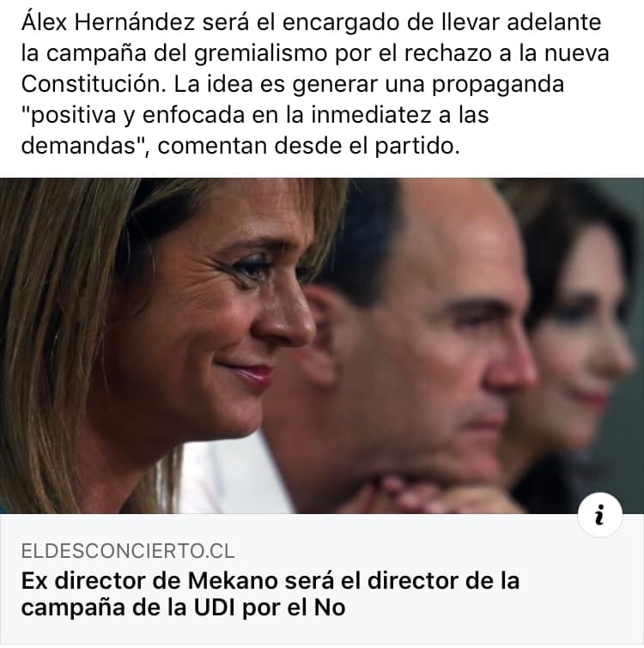
Task: Click "La idea es generar una propaganda" sentence
Action: 368,84
